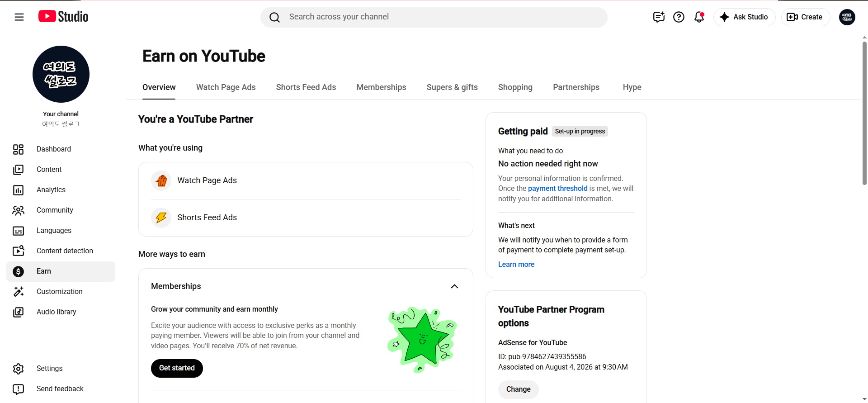The width and height of the screenshot is (868, 403).
Task: Open the help question mark icon
Action: 679,17
